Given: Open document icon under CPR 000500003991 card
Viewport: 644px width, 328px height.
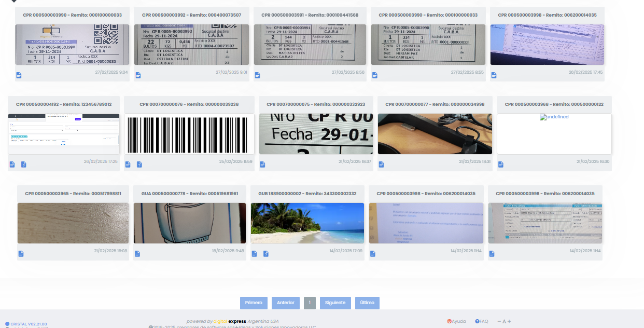Looking at the screenshot, I should point(258,75).
